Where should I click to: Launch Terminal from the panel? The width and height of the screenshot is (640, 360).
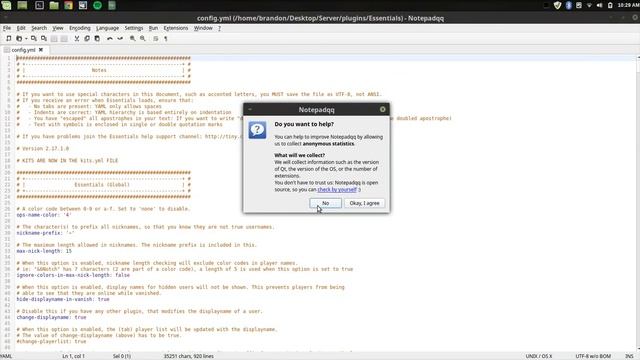39,5
